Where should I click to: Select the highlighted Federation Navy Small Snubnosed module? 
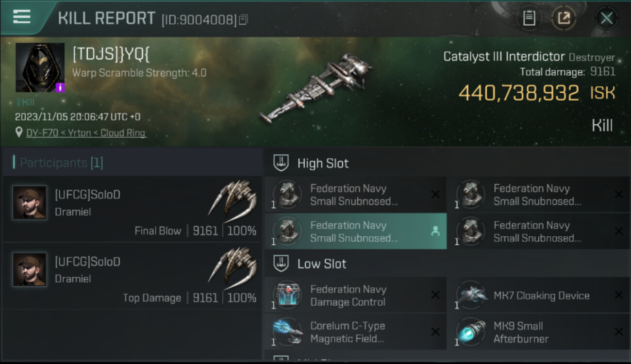356,232
